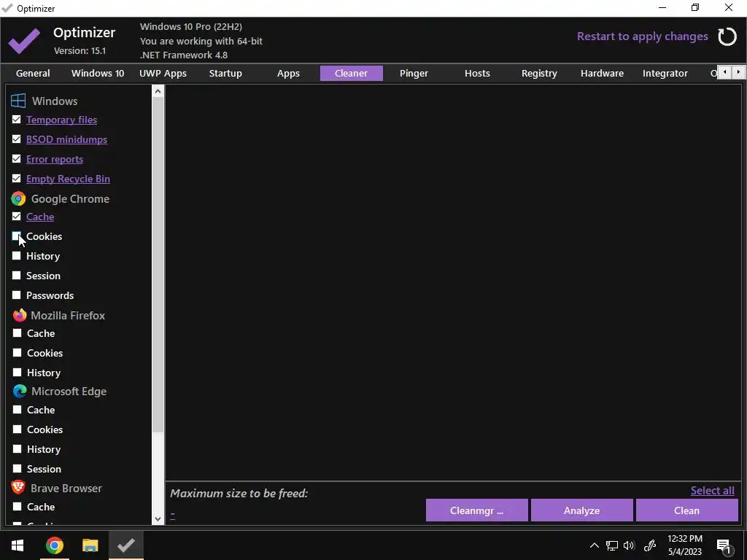Click the Cleanmgr button
The image size is (747, 560).
(x=476, y=510)
